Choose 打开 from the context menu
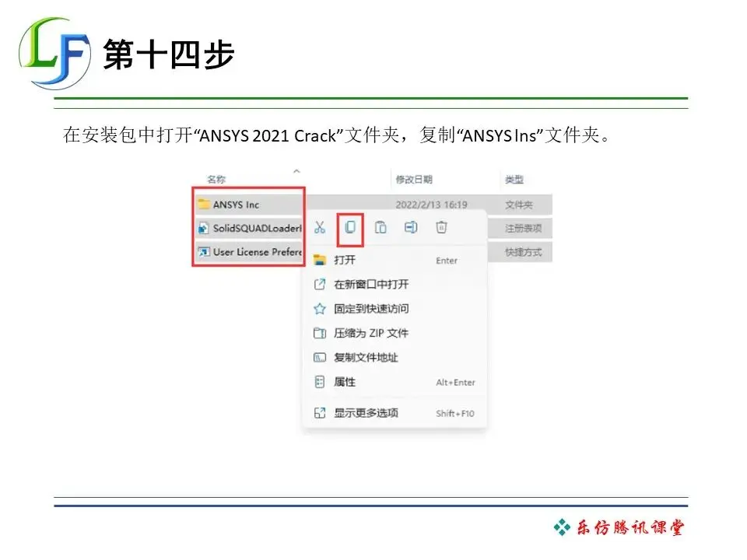The width and height of the screenshot is (747, 560). pyautogui.click(x=395, y=260)
